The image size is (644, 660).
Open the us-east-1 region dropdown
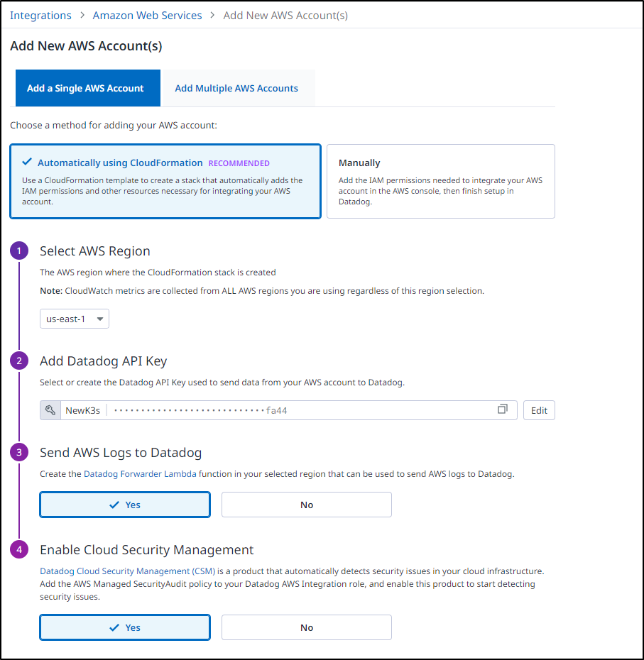pyautogui.click(x=75, y=319)
